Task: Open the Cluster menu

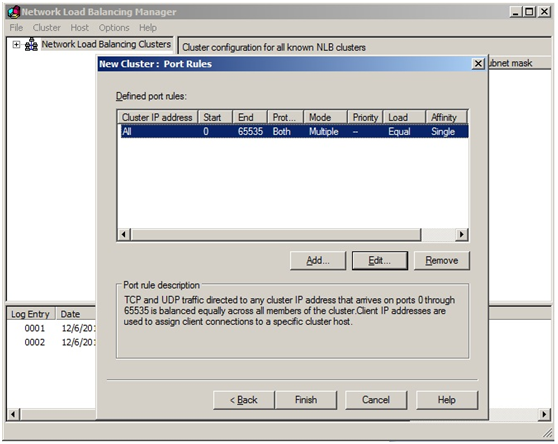Action: (47, 28)
